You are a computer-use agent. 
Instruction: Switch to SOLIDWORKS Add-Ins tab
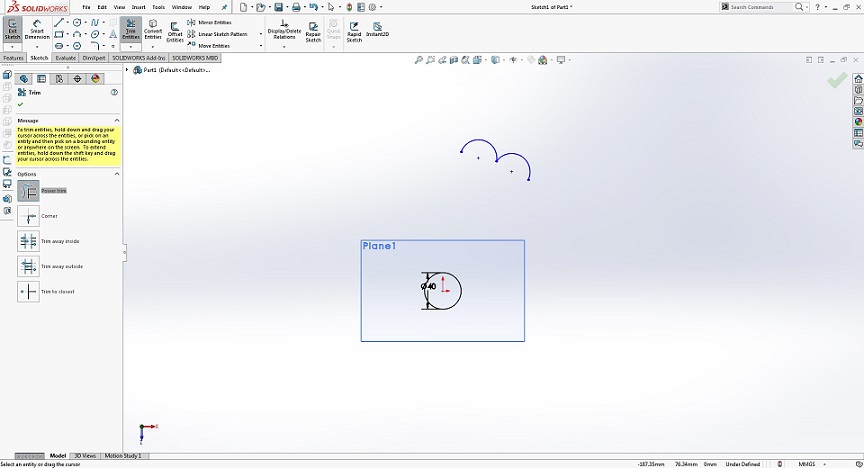138,58
